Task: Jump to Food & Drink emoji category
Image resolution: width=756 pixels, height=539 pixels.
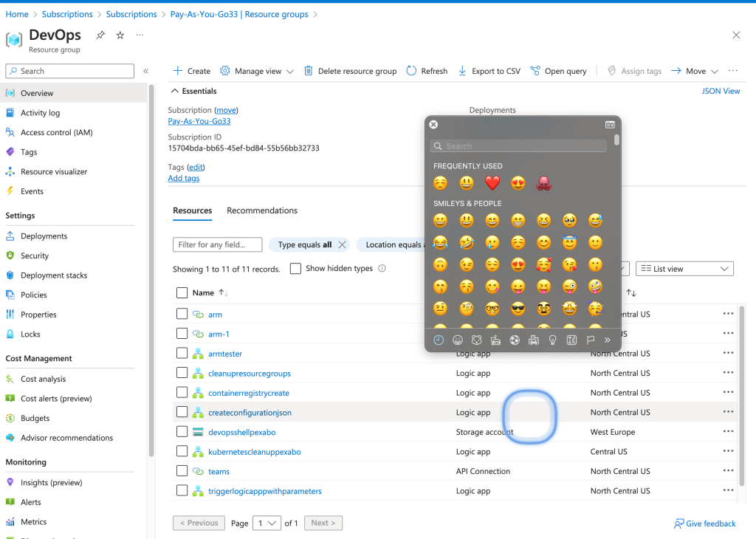Action: pos(495,340)
